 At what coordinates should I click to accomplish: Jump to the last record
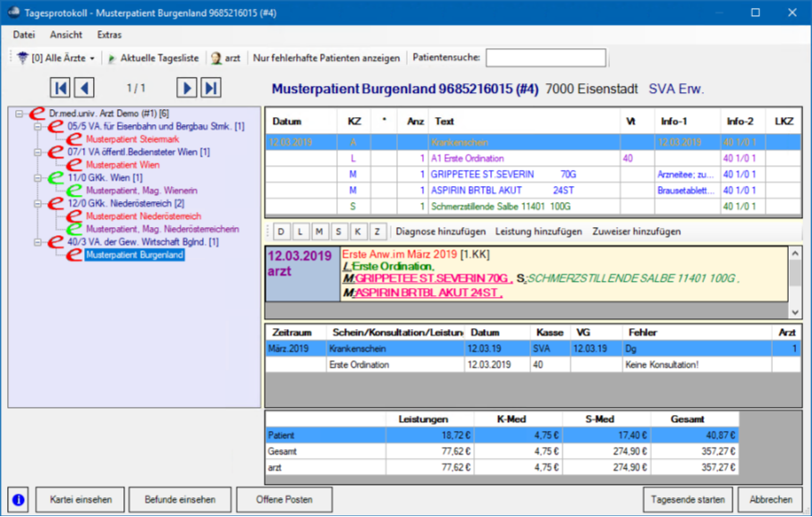coord(211,88)
